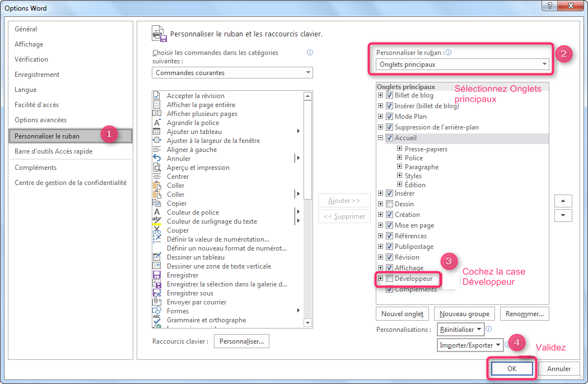Click the OK button
Viewport: 588px width, 384px height.
pyautogui.click(x=512, y=369)
